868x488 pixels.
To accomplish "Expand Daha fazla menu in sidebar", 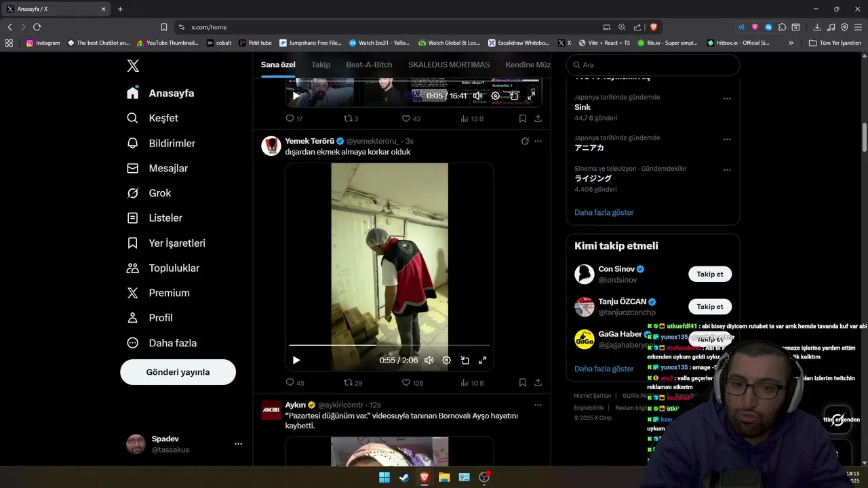I will tap(161, 343).
